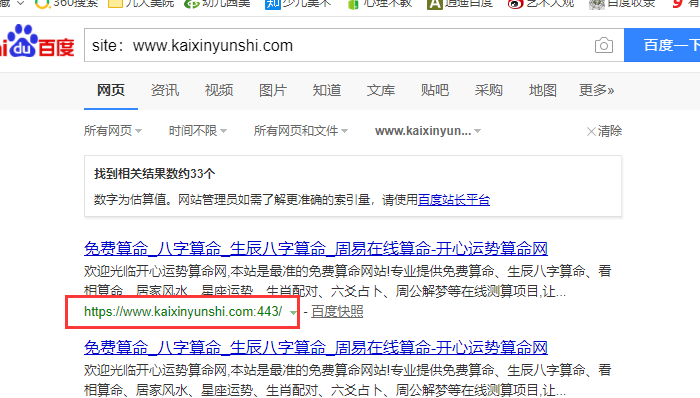This screenshot has width=700, height=398.
Task: Expand the 所有网页和文件 file type dropdown
Action: [x=301, y=131]
